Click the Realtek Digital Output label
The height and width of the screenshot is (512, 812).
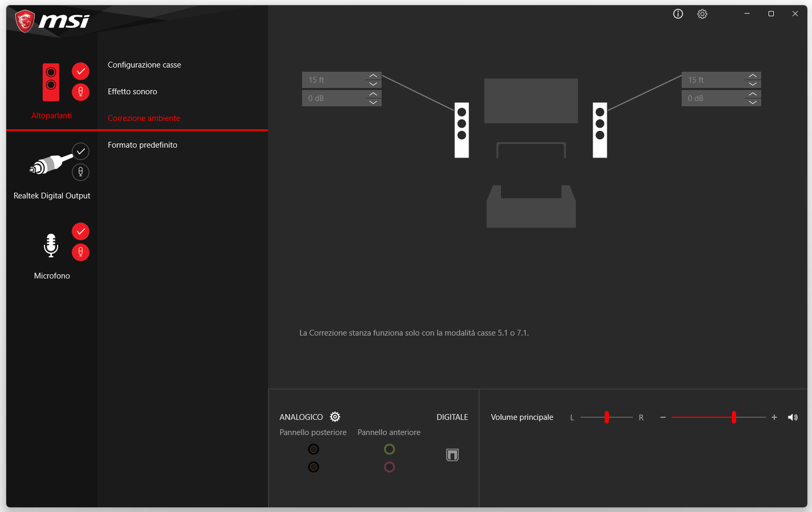tap(52, 196)
